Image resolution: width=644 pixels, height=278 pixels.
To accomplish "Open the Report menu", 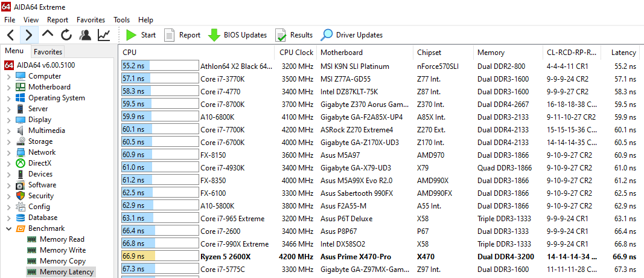I will click(57, 20).
